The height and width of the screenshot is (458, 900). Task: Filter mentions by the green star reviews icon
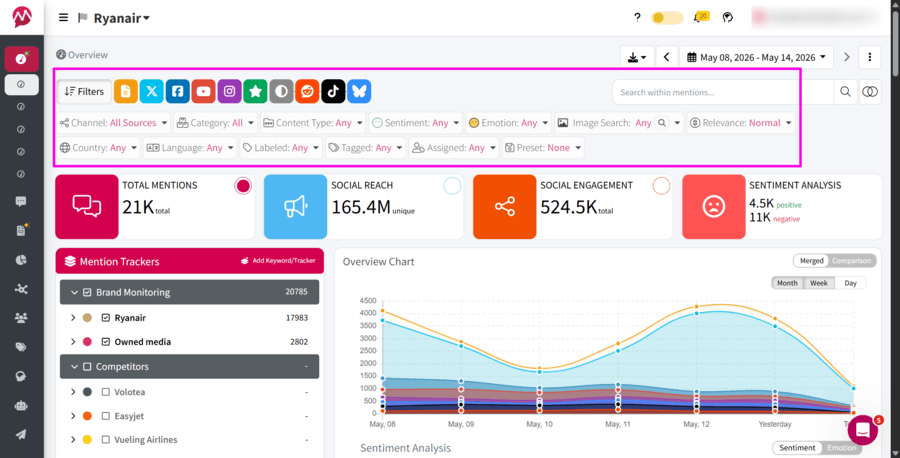[255, 91]
